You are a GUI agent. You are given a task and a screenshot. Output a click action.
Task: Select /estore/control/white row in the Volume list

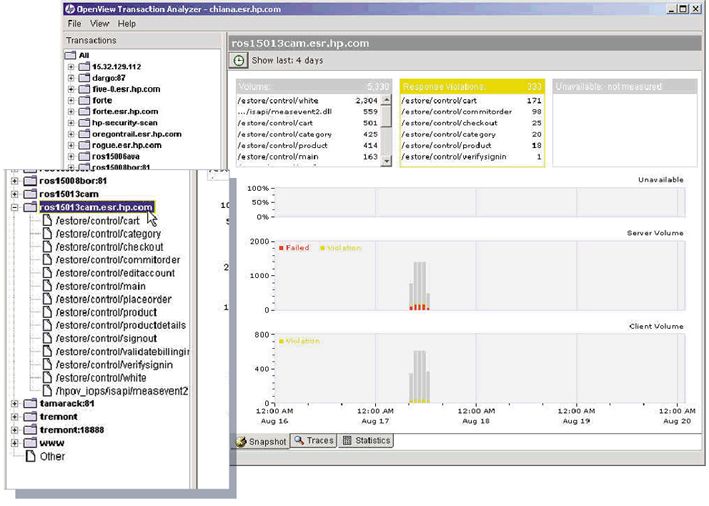308,100
